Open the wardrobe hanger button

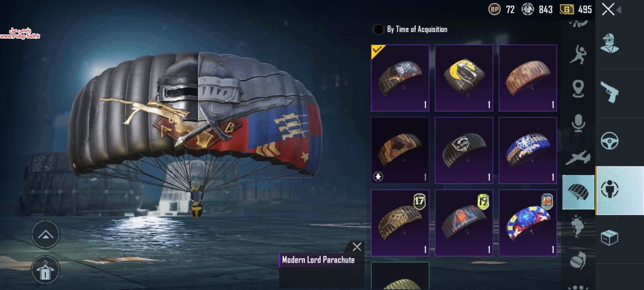[45, 270]
